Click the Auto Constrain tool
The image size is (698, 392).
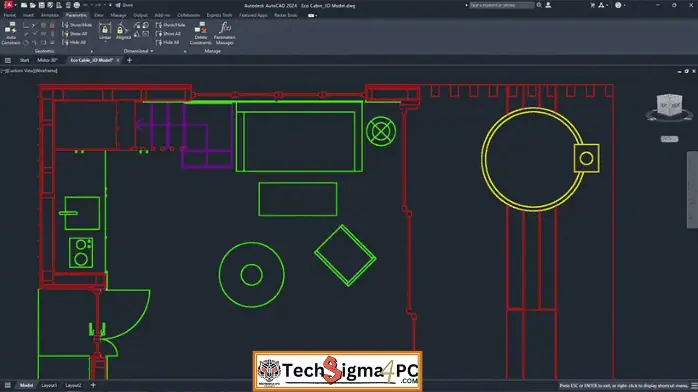11,33
